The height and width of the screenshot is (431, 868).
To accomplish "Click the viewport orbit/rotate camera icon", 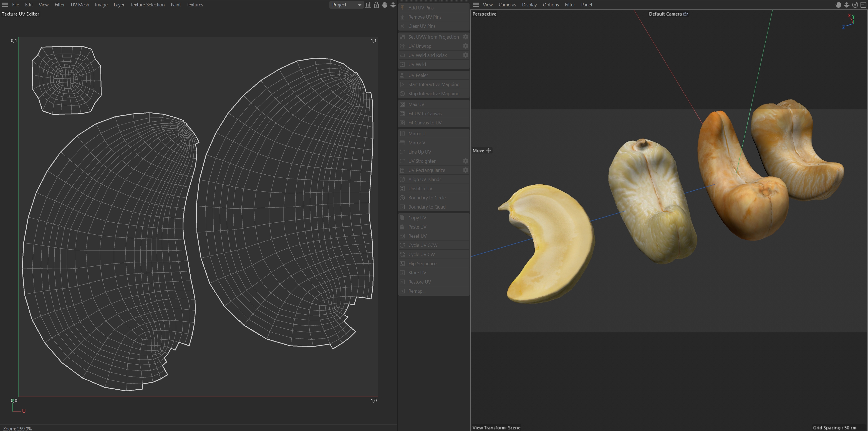I will [855, 5].
